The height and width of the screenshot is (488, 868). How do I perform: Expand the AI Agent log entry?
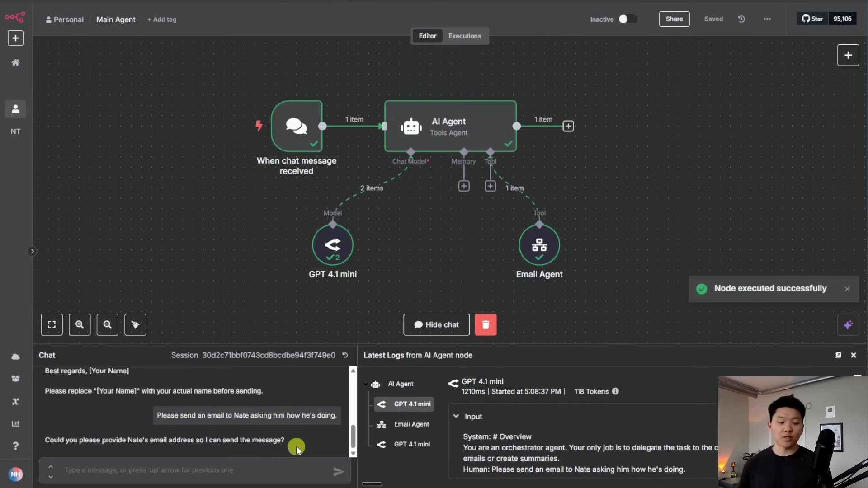(x=365, y=384)
